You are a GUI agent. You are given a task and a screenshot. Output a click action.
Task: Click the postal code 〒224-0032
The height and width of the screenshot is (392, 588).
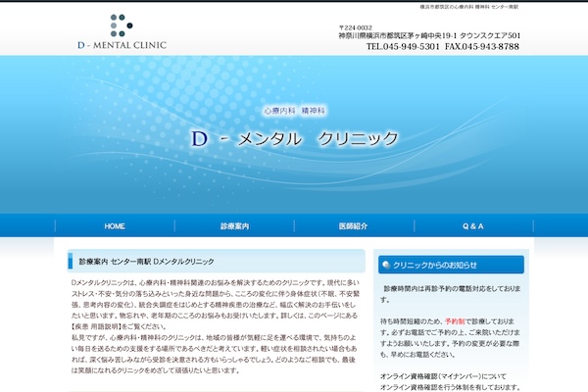point(356,27)
